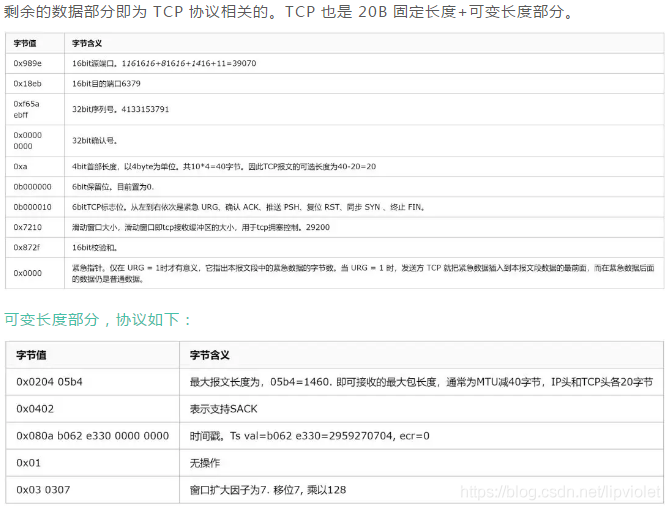Click the 时间戳 Ts val=b062 e330 description cell
This screenshot has height=510, width=670.
(x=422, y=436)
